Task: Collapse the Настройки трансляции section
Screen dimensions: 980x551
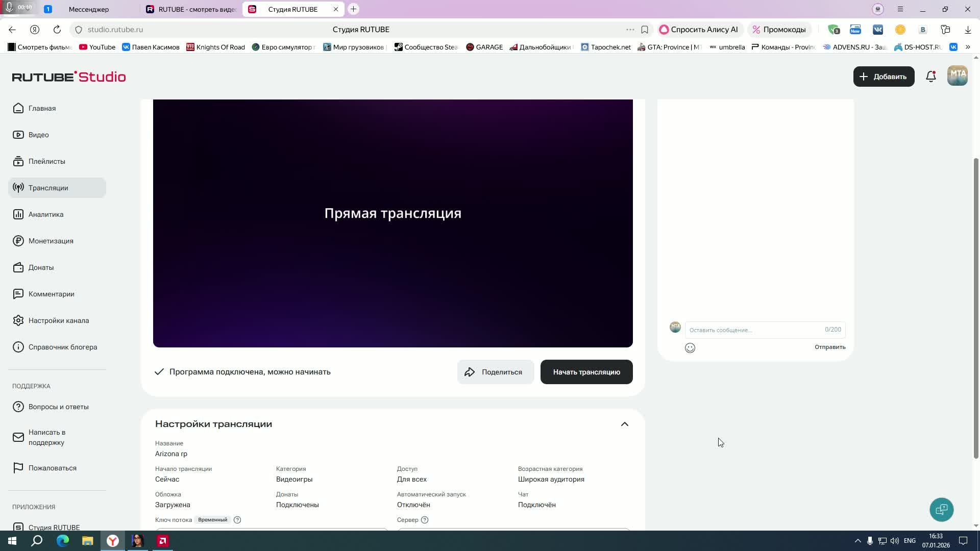Action: click(x=624, y=424)
